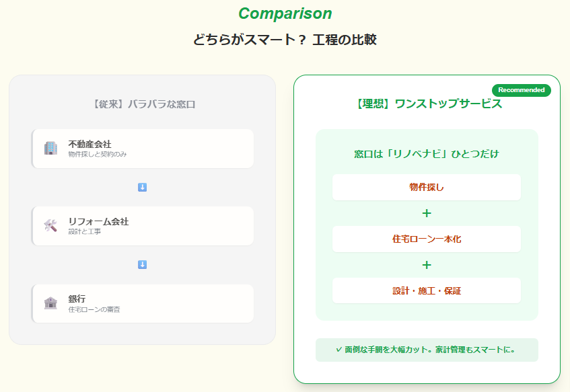Click the どちらがスマート？ 工程の比較 subtitle

tap(285, 40)
